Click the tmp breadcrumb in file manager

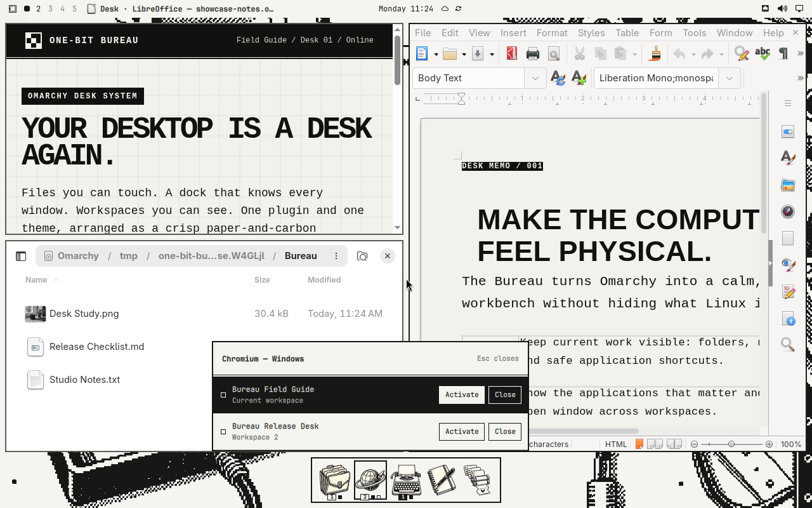(x=129, y=256)
